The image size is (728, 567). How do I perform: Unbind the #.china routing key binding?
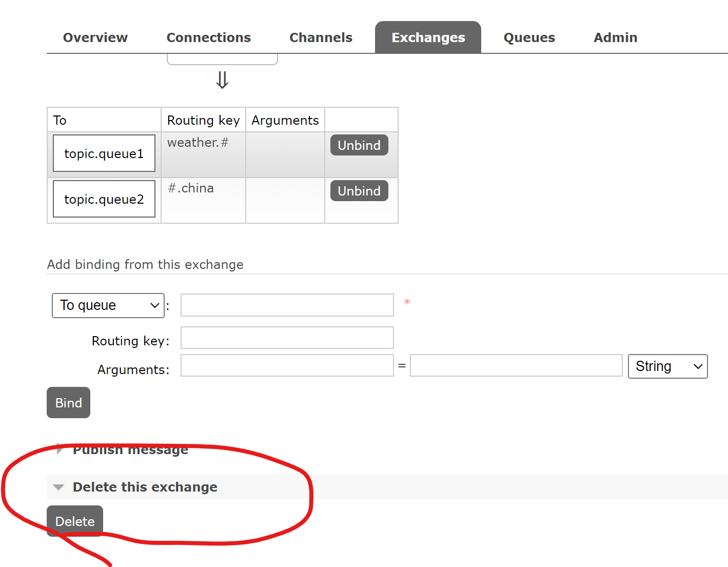point(359,190)
